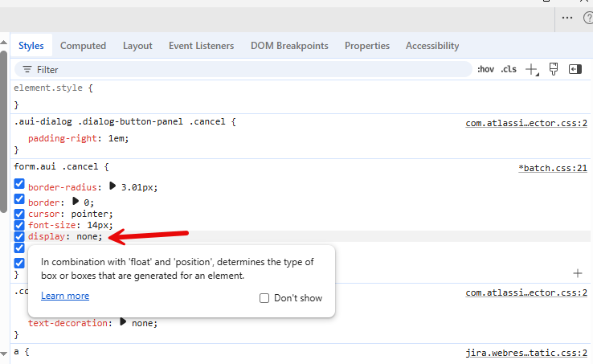Expand the border shorthand triangle
593x364 pixels.
click(76, 201)
